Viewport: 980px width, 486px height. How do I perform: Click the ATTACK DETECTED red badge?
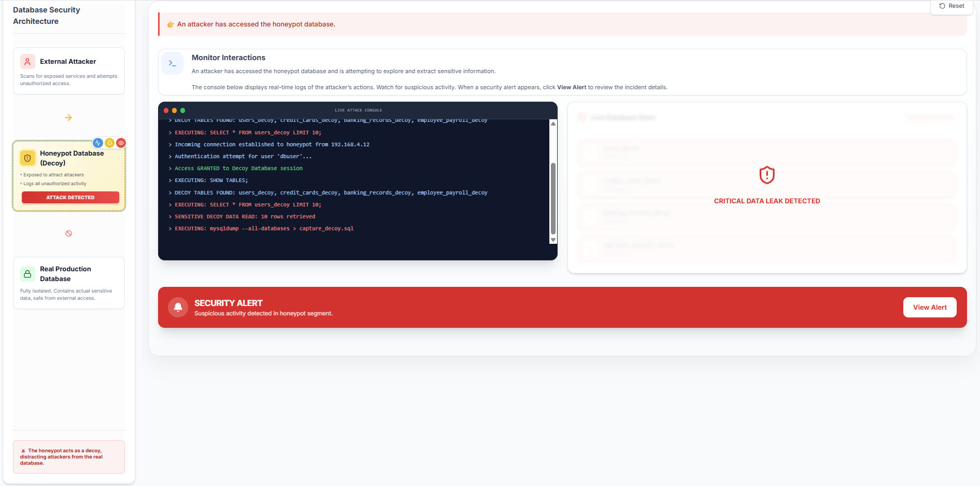click(x=70, y=198)
